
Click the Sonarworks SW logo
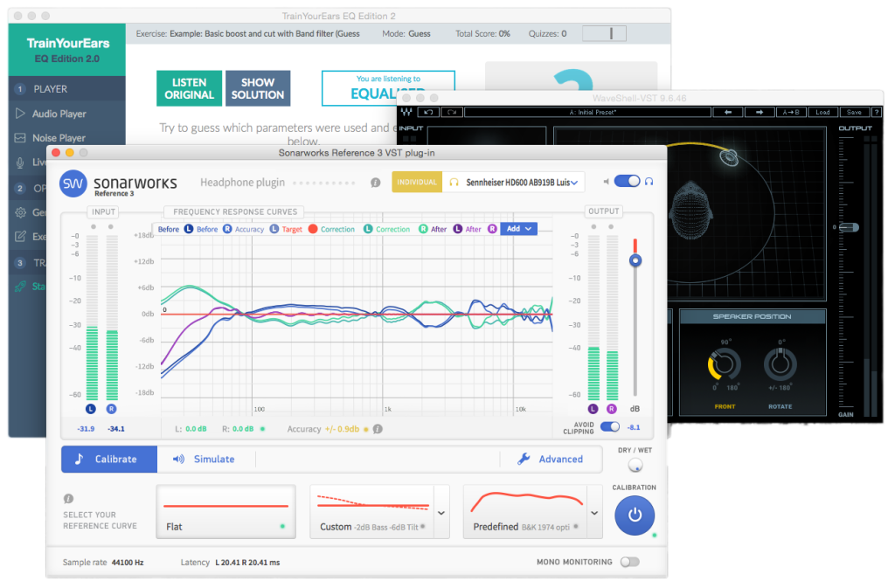[x=73, y=183]
